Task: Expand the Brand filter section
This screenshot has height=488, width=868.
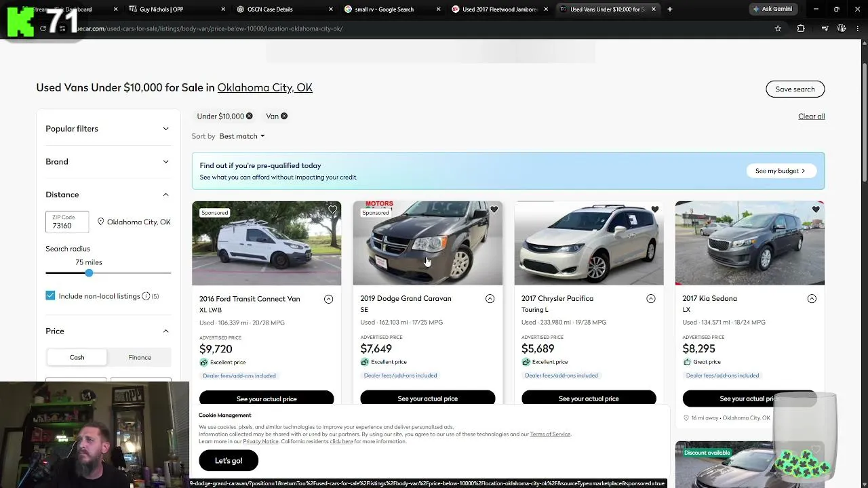Action: (x=108, y=161)
